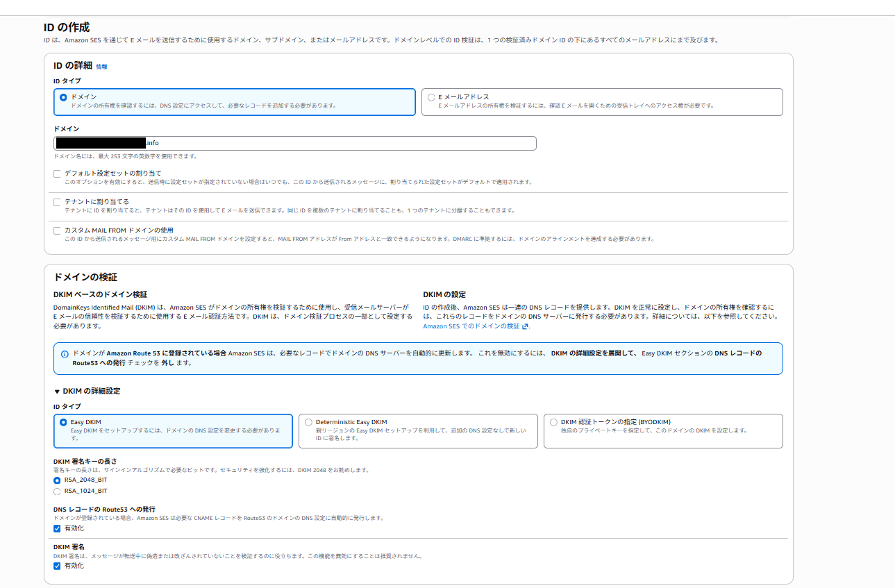Click the info icon in the Route 53 notice
The height and width of the screenshot is (588, 895).
tap(65, 353)
